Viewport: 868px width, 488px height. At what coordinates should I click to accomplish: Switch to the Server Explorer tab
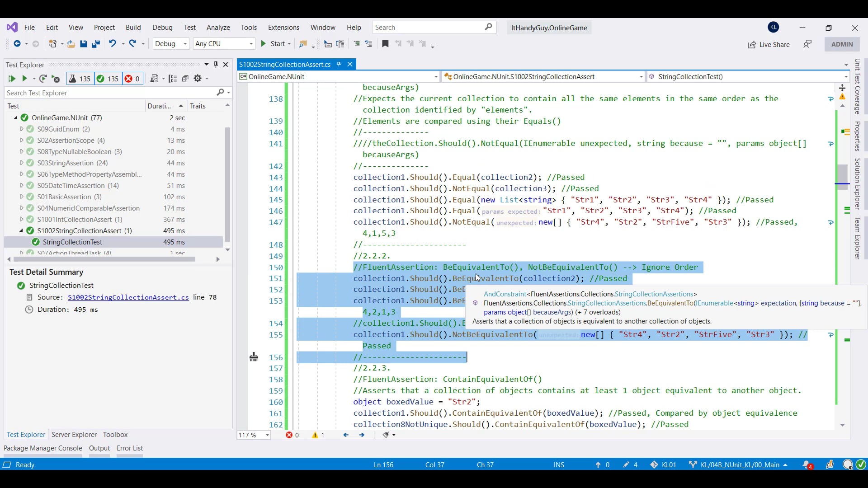[74, 435]
